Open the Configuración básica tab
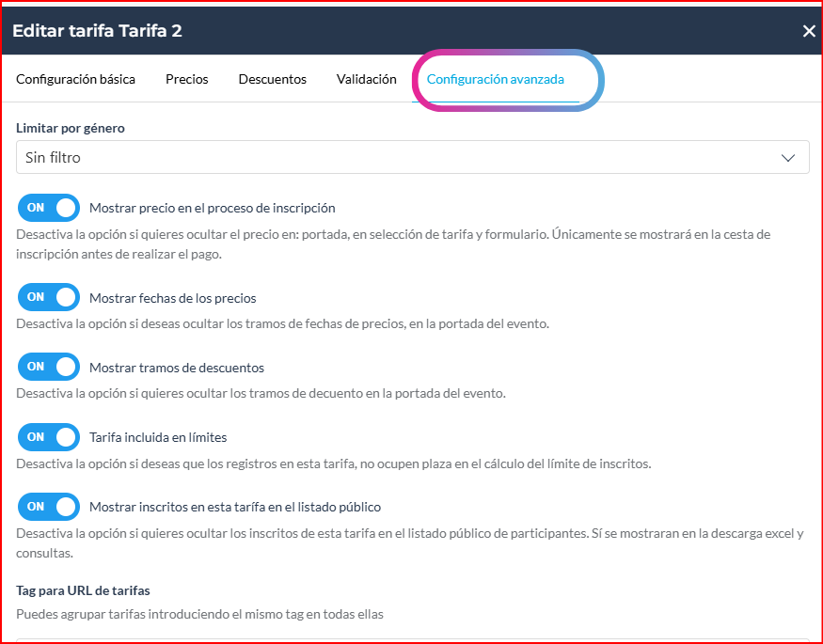The width and height of the screenshot is (823, 644). [x=75, y=79]
